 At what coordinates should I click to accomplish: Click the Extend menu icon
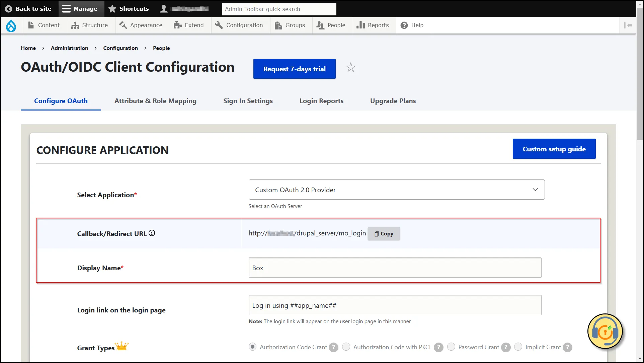[178, 25]
